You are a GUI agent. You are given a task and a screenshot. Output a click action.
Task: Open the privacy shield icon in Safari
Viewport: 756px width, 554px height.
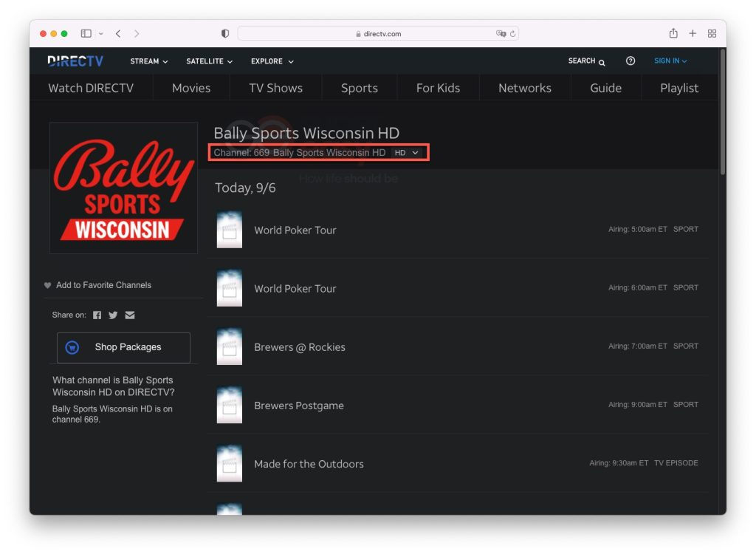click(x=225, y=33)
